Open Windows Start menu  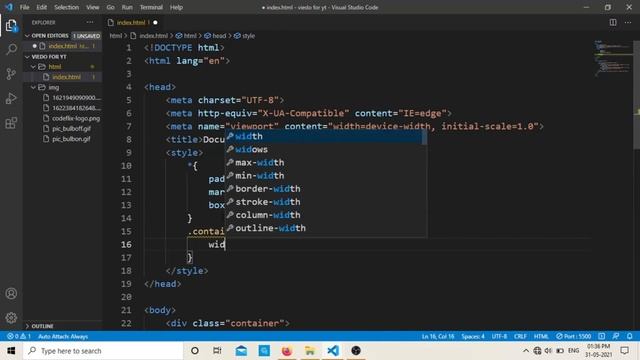coord(11,351)
